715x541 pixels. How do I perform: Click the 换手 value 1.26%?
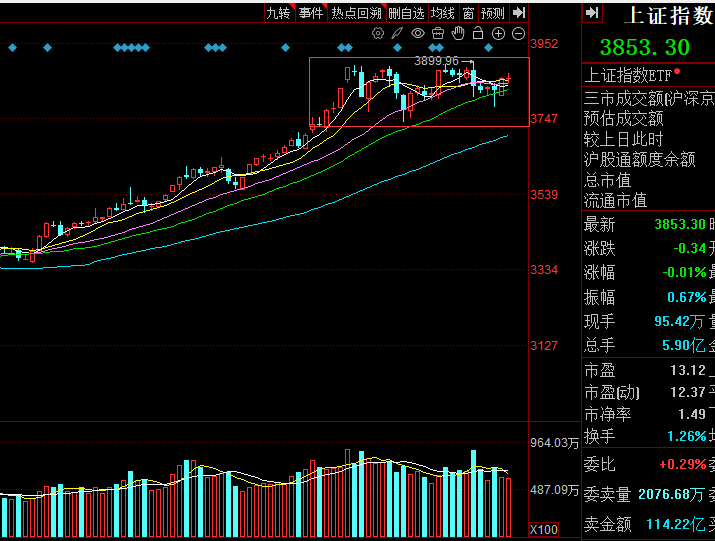(x=687, y=437)
